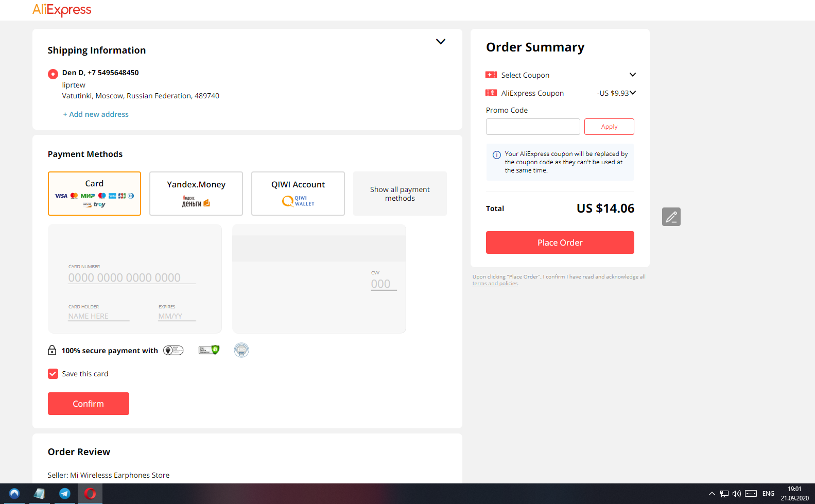Collapse the Shipping Information section
Viewport: 815px width, 504px height.
441,42
